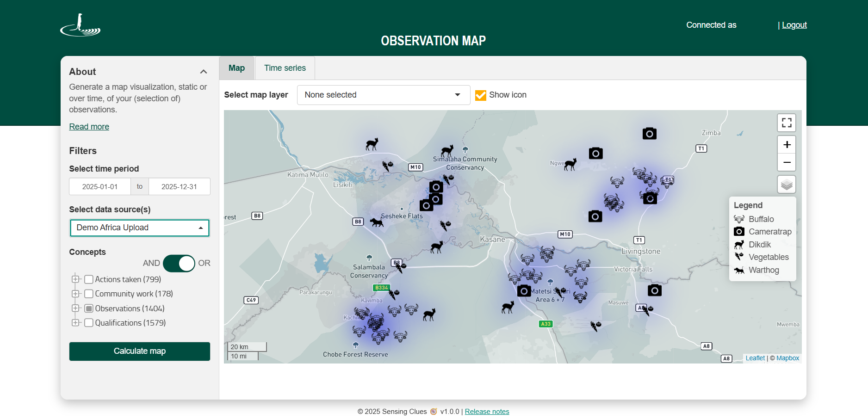
Task: Click Warthog icon in the legend
Action: [739, 270]
